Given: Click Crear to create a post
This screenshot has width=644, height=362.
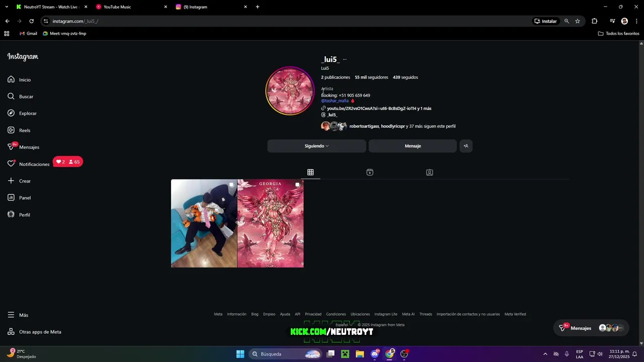Looking at the screenshot, I should [19, 181].
